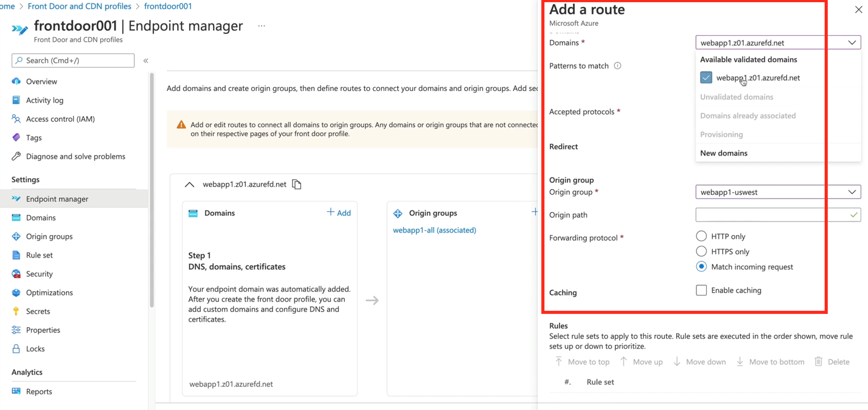Open Locks settings page

pyautogui.click(x=35, y=349)
